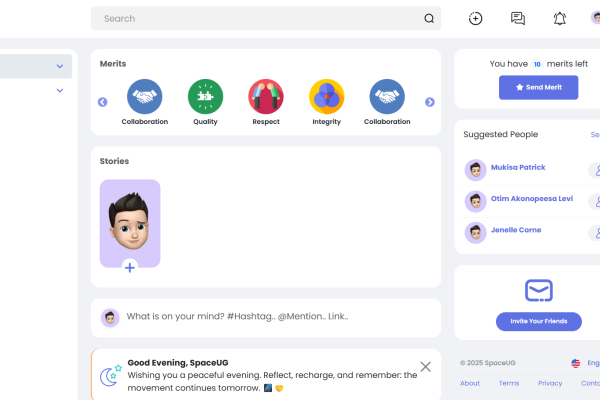Image resolution: width=600 pixels, height=400 pixels.
Task: Add a new story with plus icon
Action: click(130, 267)
